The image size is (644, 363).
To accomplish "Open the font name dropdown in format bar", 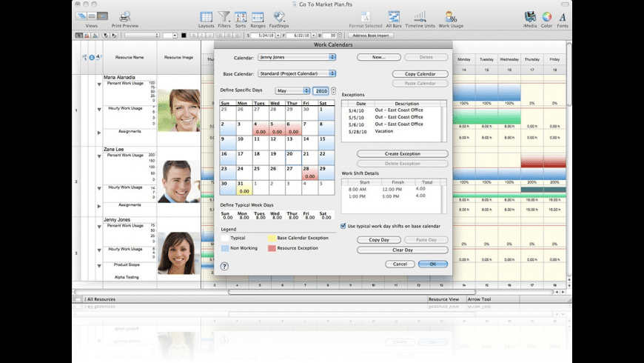I will click(x=141, y=36).
